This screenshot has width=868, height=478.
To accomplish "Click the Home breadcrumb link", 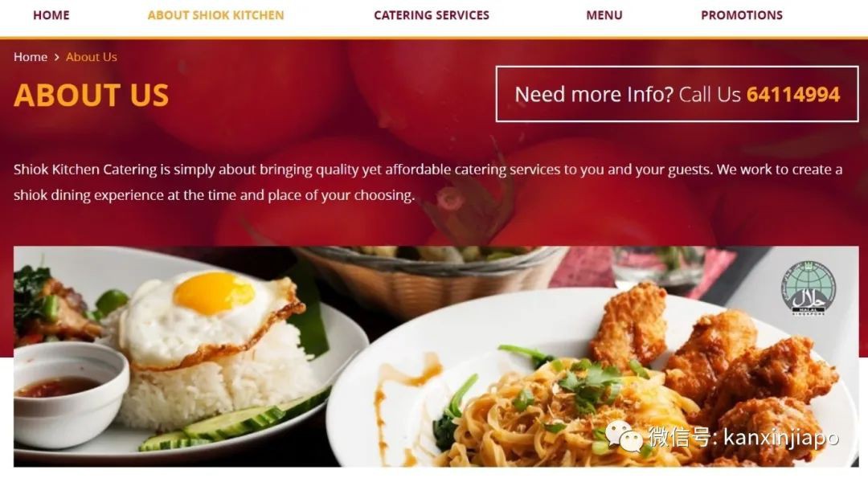I will pos(31,57).
